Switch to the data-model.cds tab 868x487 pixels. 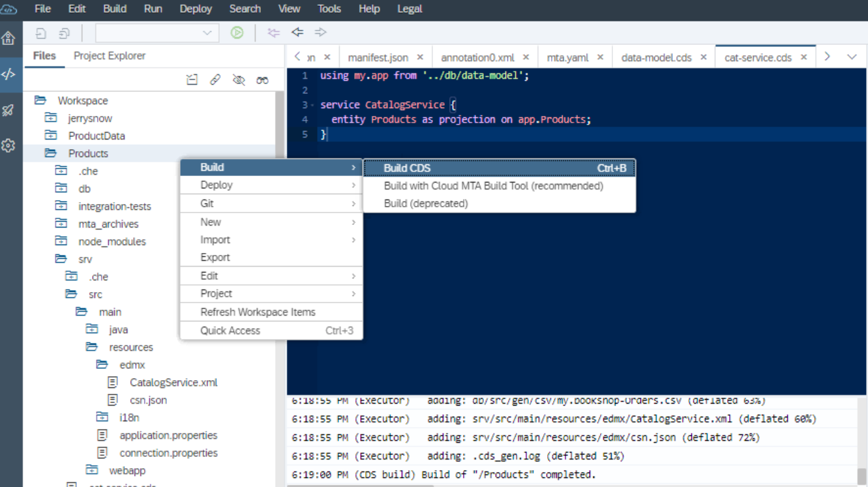click(x=656, y=57)
